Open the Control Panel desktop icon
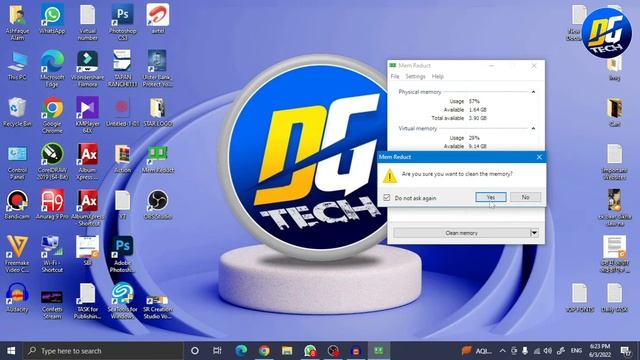640x360 pixels. coord(17,162)
